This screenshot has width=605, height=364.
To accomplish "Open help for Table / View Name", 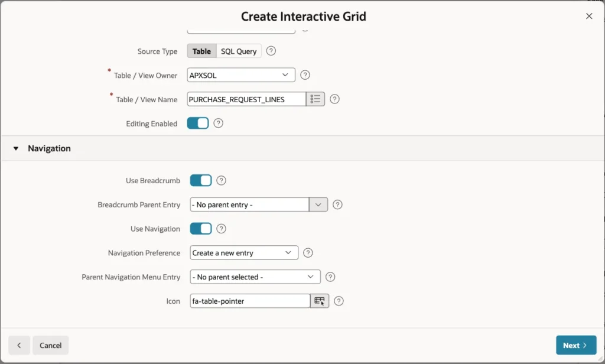I will click(x=334, y=99).
